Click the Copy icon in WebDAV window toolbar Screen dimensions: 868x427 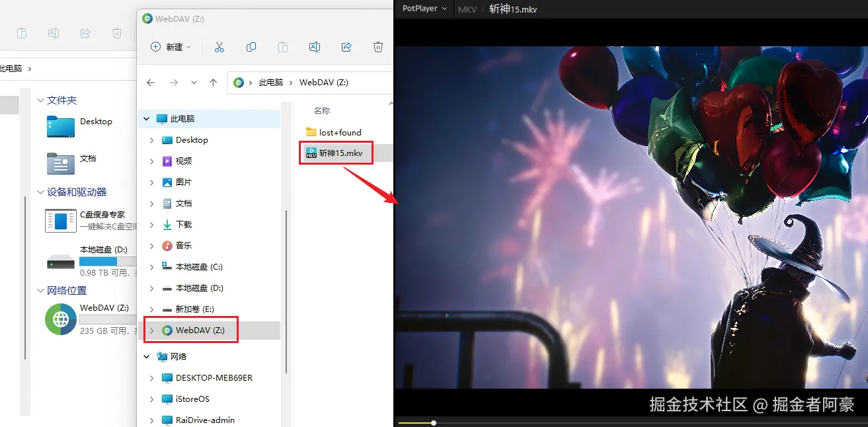click(251, 47)
